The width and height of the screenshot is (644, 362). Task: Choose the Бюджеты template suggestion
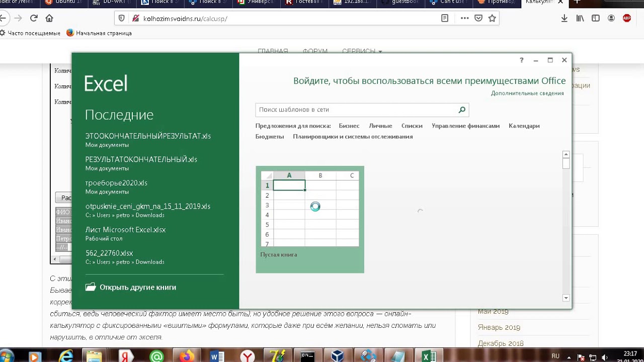coord(270,136)
